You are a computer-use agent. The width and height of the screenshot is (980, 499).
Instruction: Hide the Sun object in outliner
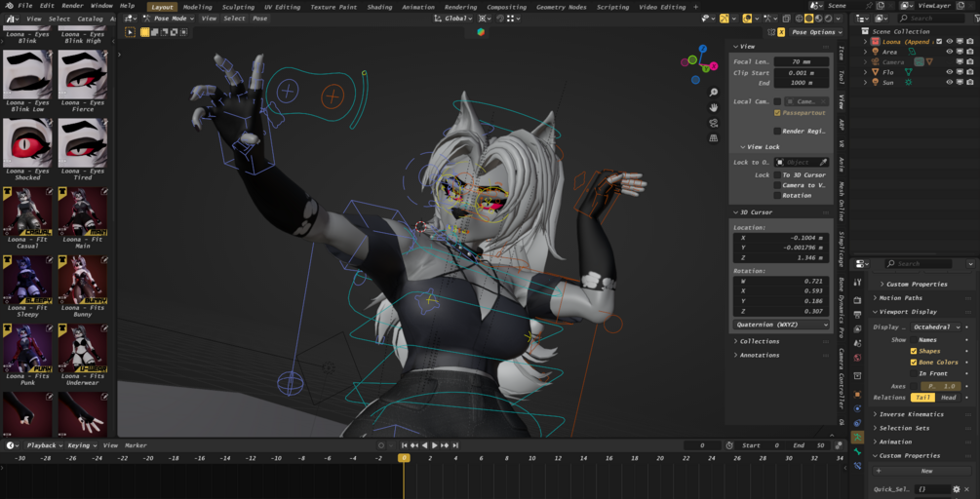coord(949,82)
